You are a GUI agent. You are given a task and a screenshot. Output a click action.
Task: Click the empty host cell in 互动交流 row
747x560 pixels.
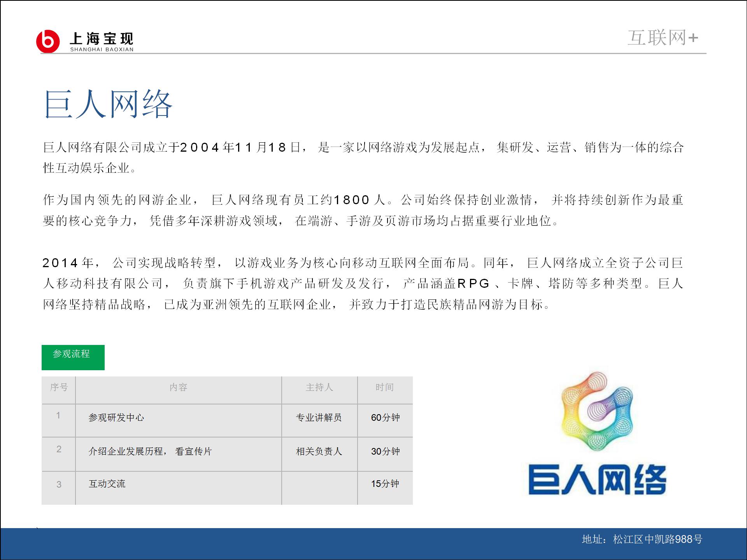point(319,488)
